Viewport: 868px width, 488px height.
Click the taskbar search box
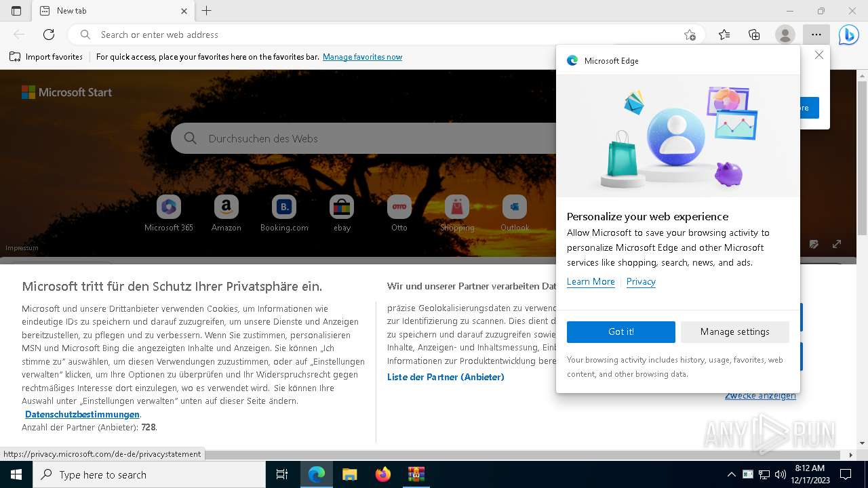149,474
